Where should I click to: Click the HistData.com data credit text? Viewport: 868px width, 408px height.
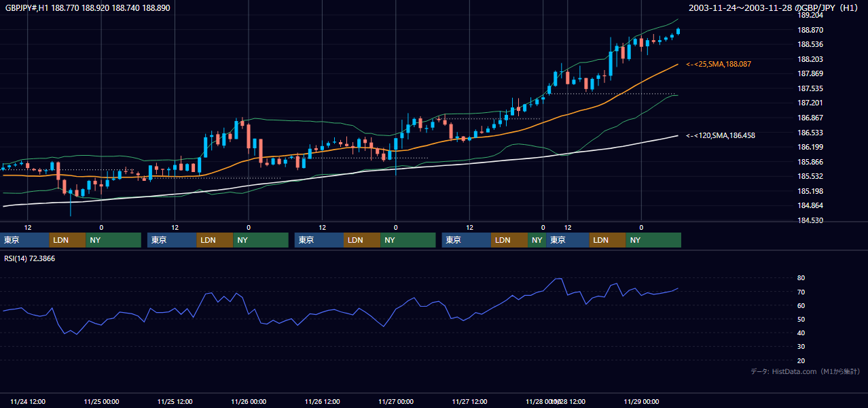805,371
